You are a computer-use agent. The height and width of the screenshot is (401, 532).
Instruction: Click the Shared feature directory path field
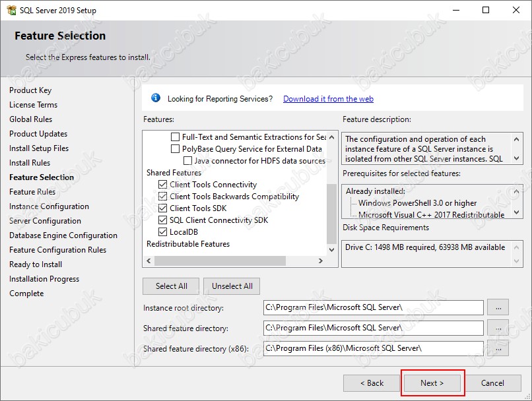373,328
